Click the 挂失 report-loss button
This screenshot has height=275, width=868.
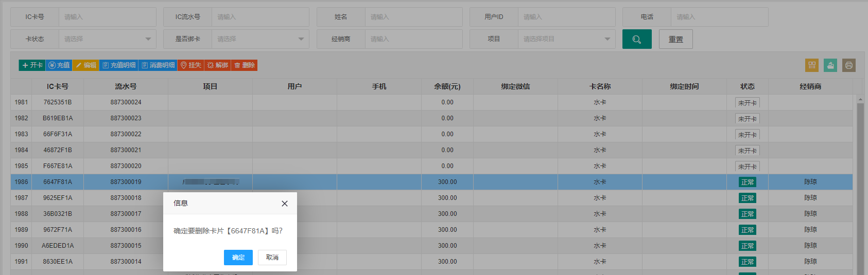coord(191,65)
